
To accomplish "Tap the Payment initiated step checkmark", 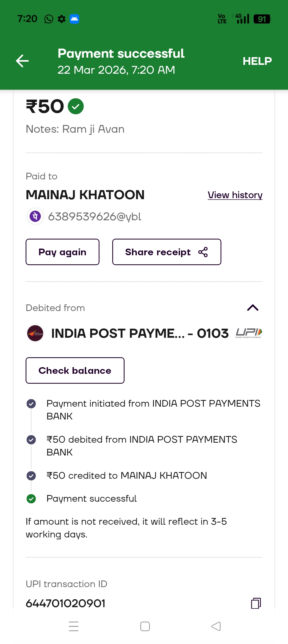I will 31,404.
